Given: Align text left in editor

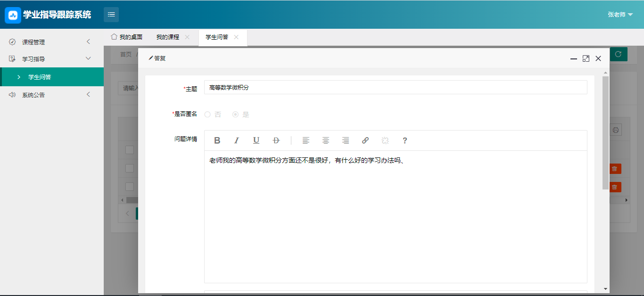Looking at the screenshot, I should pos(306,140).
